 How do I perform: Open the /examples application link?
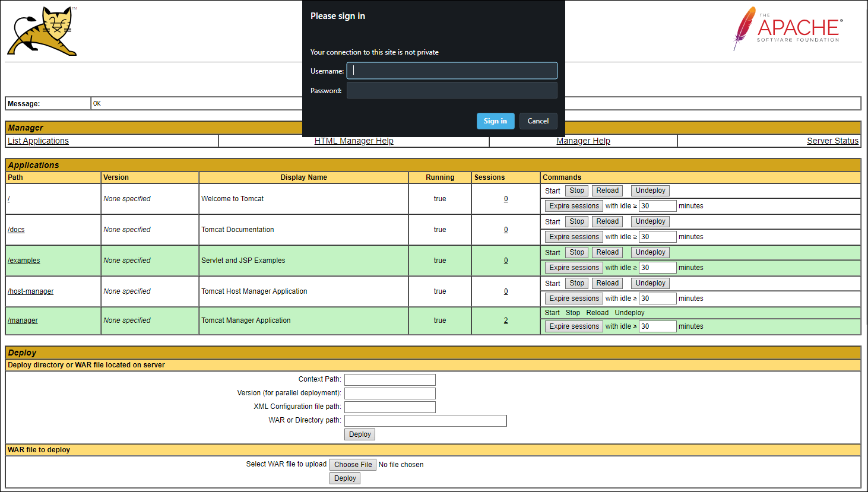[24, 261]
